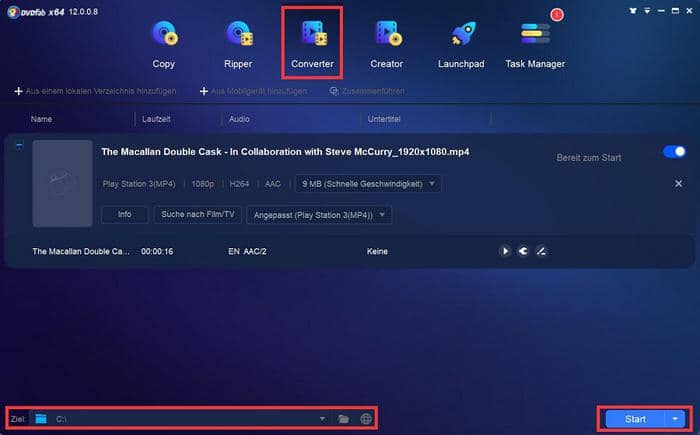The image size is (700, 435).
Task: Open the Creator module
Action: (x=387, y=44)
